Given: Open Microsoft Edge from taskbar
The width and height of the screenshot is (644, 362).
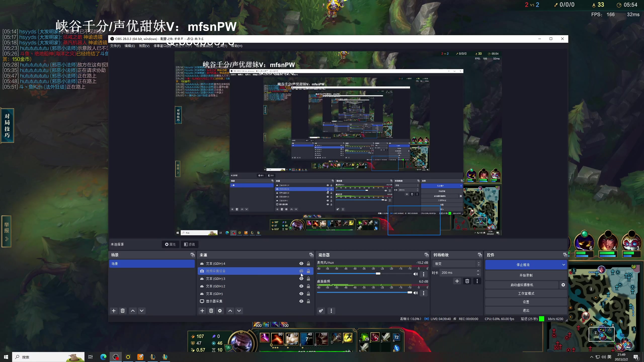Looking at the screenshot, I should (103, 357).
